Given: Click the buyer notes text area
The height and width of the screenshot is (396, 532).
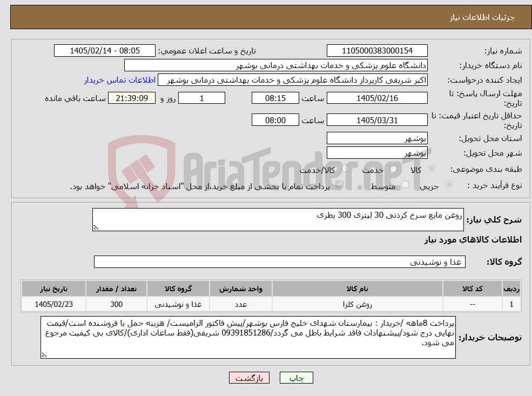Looking at the screenshot, I should click(x=248, y=337).
